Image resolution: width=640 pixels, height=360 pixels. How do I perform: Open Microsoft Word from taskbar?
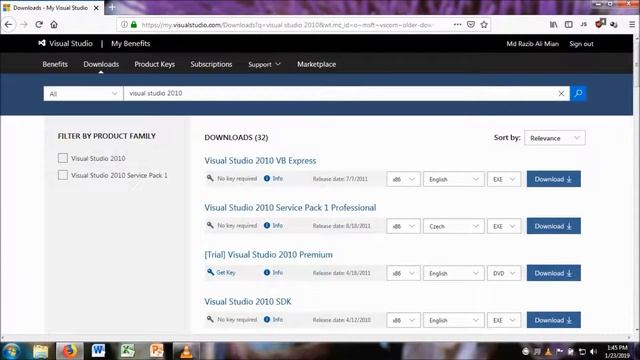[x=98, y=351]
